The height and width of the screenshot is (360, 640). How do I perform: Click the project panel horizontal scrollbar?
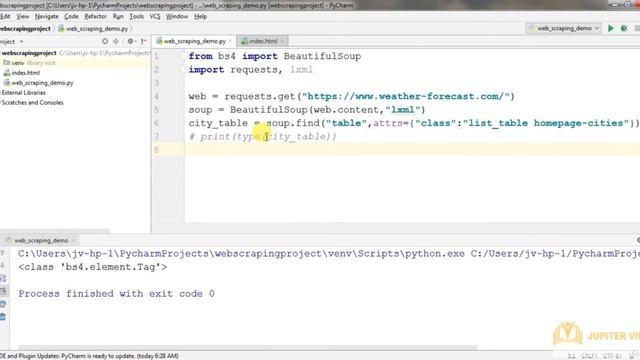pyautogui.click(x=55, y=231)
